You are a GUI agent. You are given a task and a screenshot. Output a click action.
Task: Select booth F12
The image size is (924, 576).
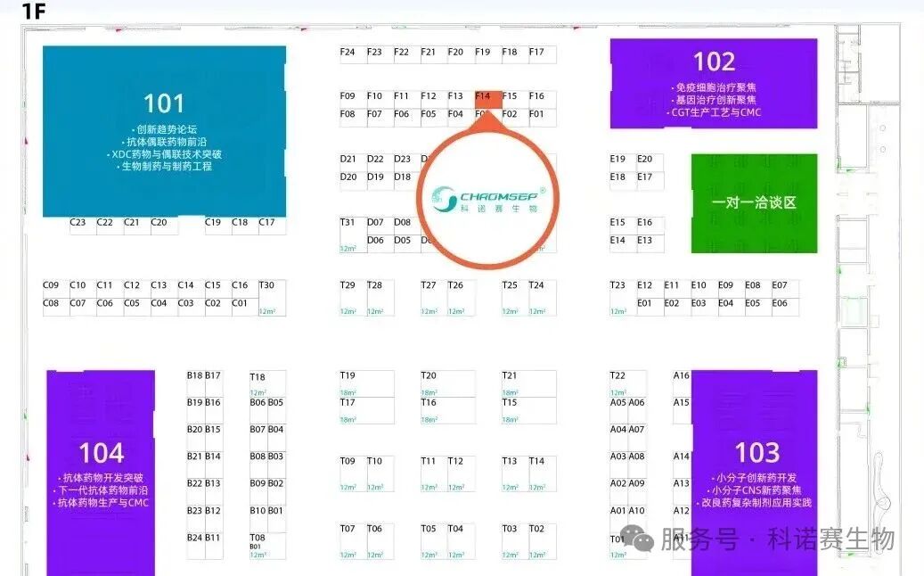[434, 100]
